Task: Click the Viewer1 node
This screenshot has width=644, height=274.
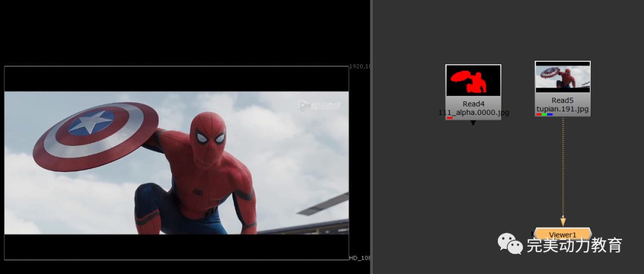Action: [563, 234]
